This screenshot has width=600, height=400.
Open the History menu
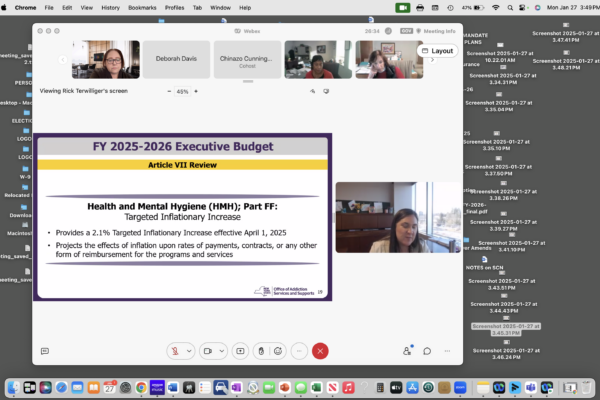click(111, 8)
